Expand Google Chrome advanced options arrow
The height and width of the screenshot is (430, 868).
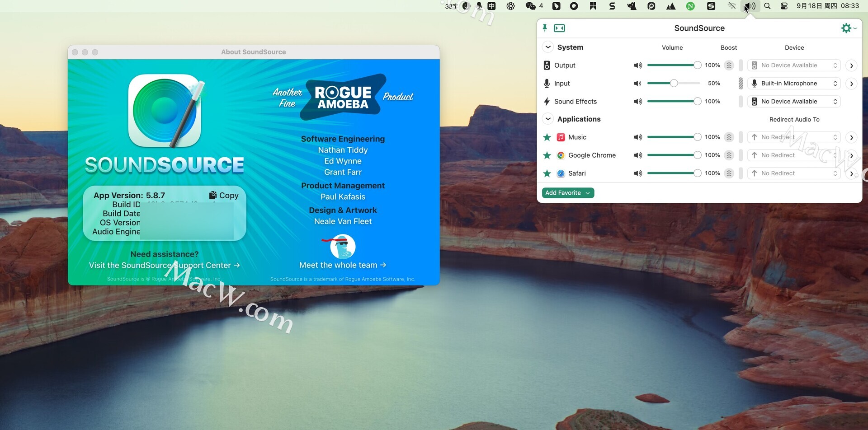pyautogui.click(x=851, y=155)
